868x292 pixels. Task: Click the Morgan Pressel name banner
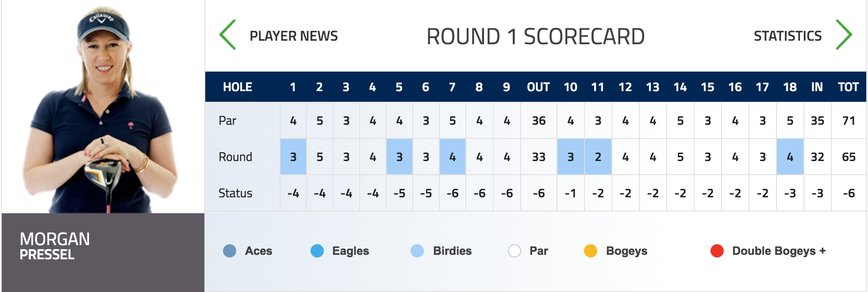(103, 252)
